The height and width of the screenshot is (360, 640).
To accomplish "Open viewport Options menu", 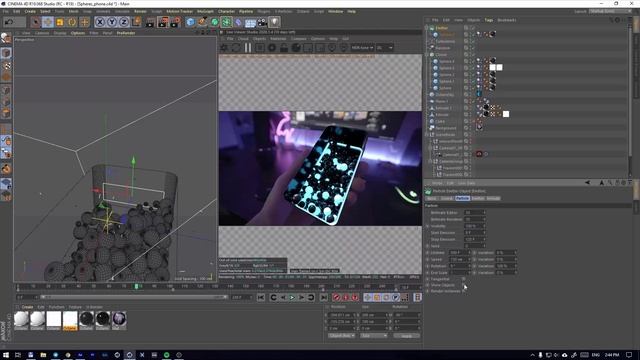I will click(78, 33).
